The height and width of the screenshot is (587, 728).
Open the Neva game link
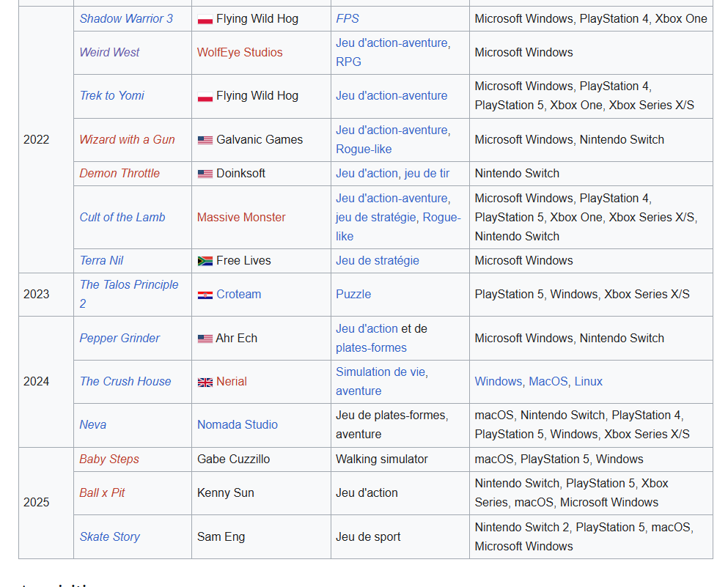pos(93,424)
